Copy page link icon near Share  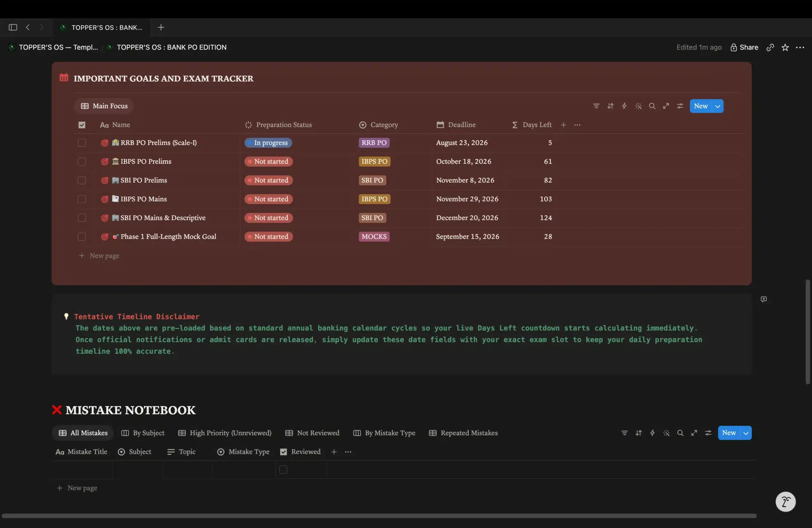(x=770, y=48)
